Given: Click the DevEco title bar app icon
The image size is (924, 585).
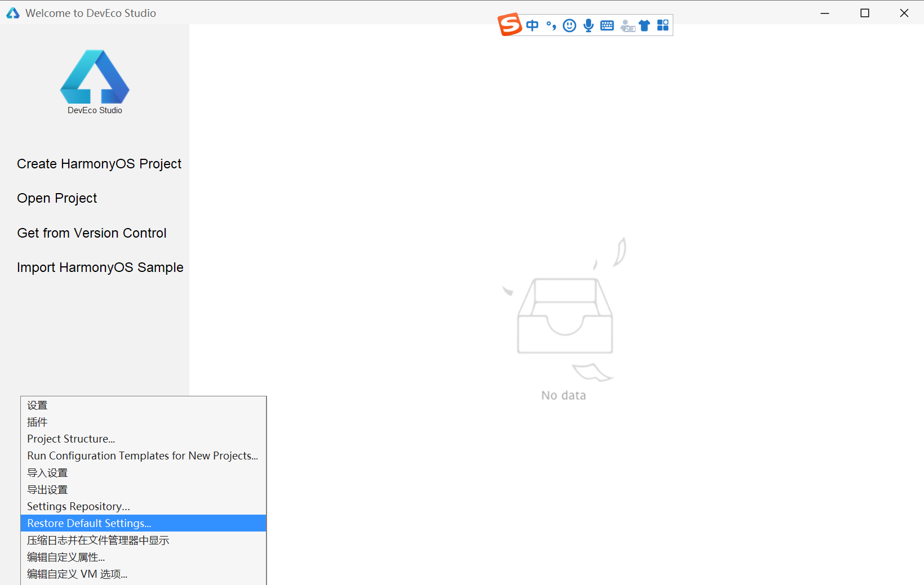Looking at the screenshot, I should click(x=13, y=13).
